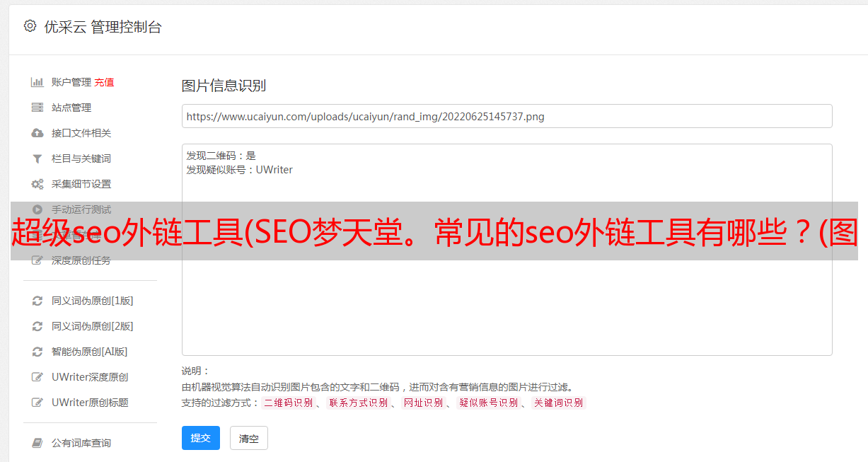
Task: Click the 网址识别 tag
Action: tap(424, 403)
